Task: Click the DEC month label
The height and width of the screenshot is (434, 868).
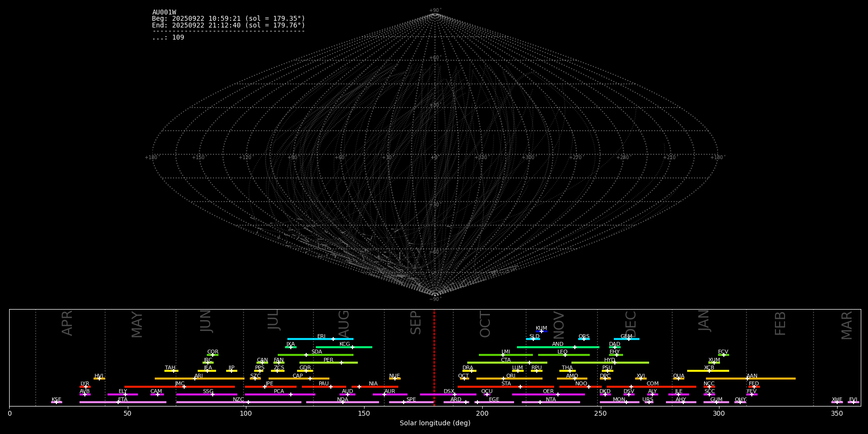Action: (631, 324)
